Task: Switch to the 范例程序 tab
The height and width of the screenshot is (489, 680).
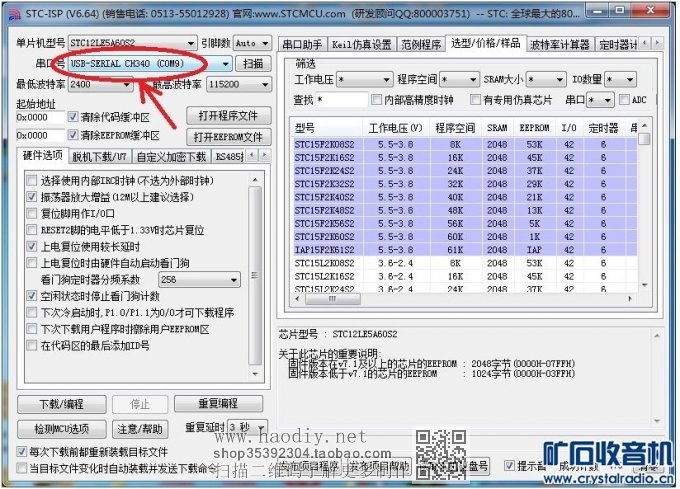Action: pyautogui.click(x=421, y=44)
